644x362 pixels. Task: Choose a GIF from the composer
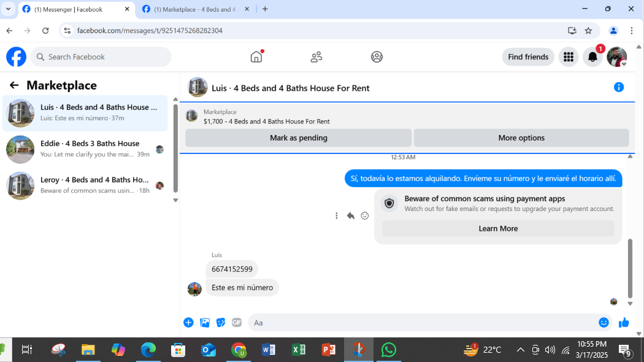237,323
